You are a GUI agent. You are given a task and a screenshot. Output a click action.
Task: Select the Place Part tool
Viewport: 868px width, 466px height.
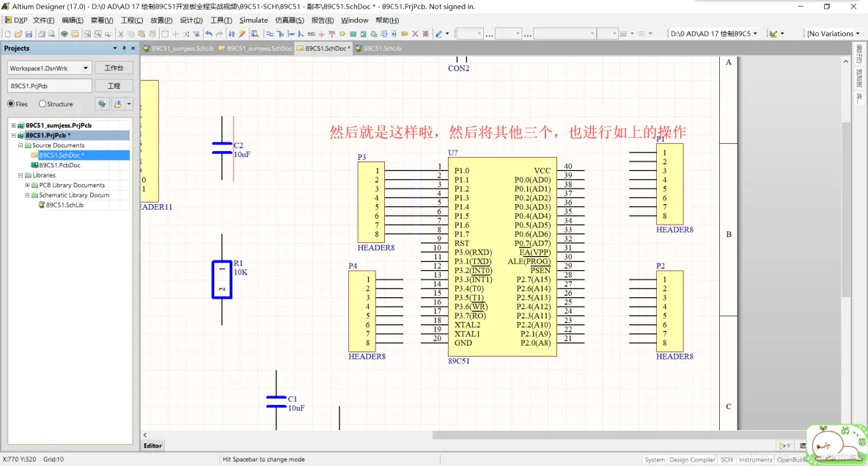pyautogui.click(x=342, y=34)
